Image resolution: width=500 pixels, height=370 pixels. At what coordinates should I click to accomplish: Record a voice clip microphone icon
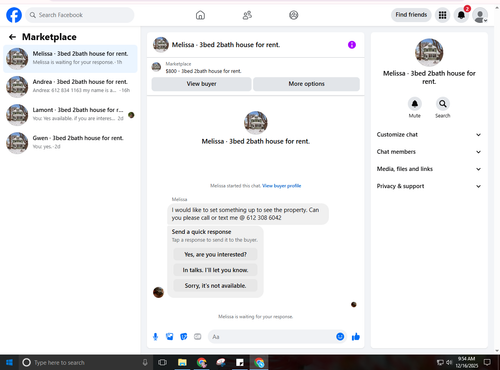155,337
